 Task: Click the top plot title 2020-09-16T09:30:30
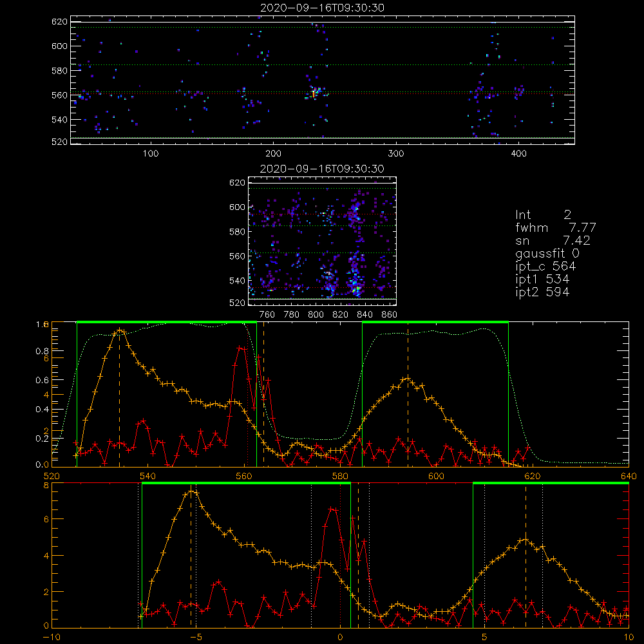point(323,8)
